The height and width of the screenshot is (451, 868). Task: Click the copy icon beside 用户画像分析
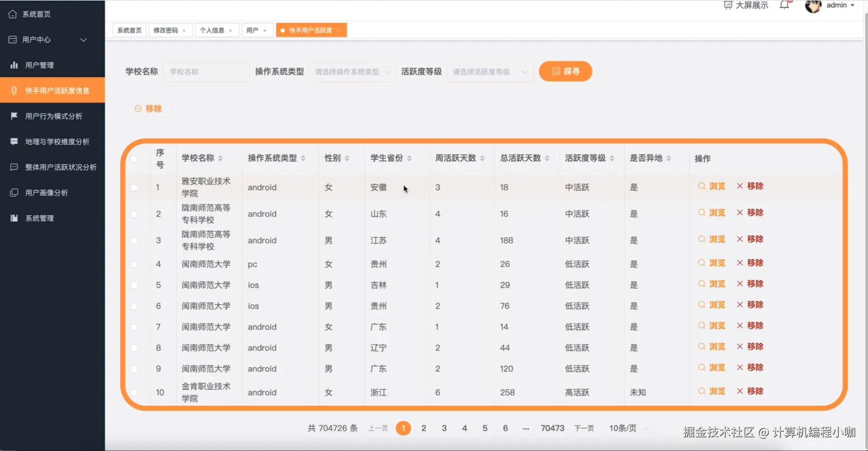[14, 193]
